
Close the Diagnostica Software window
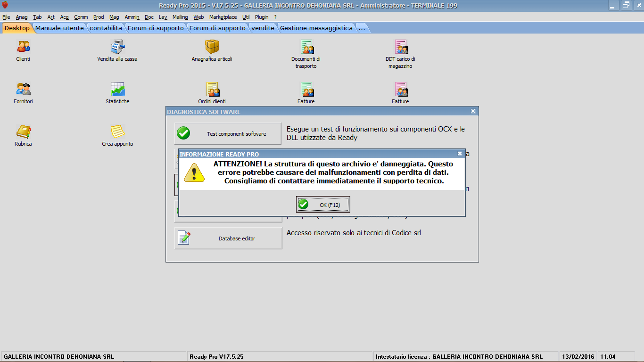tap(473, 111)
